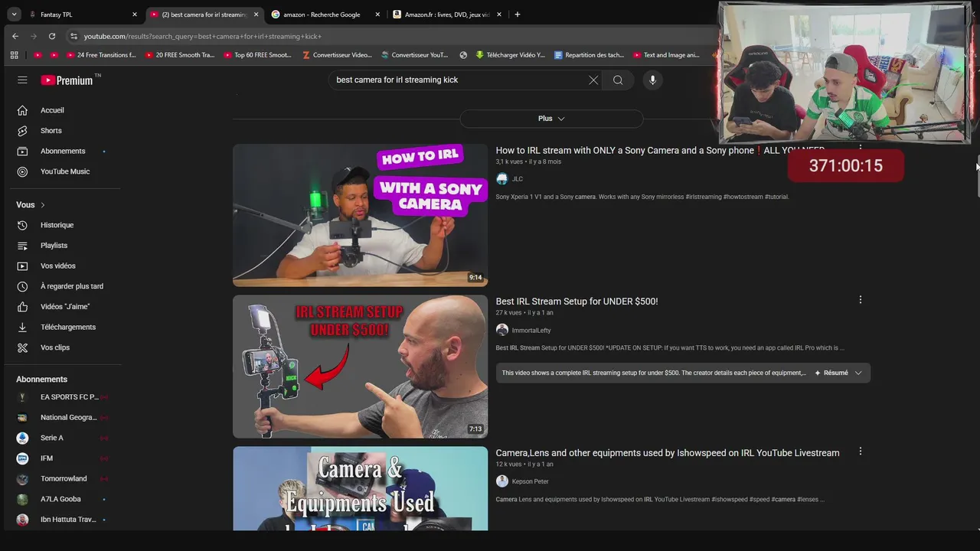The width and height of the screenshot is (980, 551).
Task: Open more options for UNDER $500 video
Action: click(860, 300)
